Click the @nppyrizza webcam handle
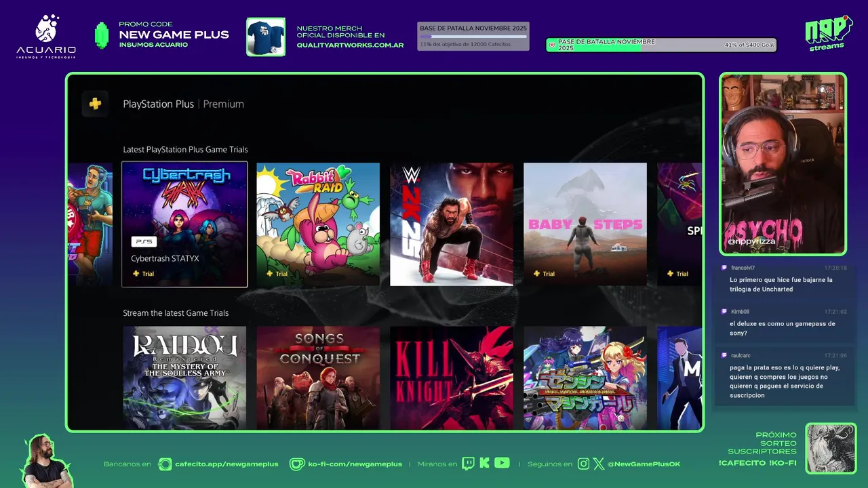 [751, 241]
